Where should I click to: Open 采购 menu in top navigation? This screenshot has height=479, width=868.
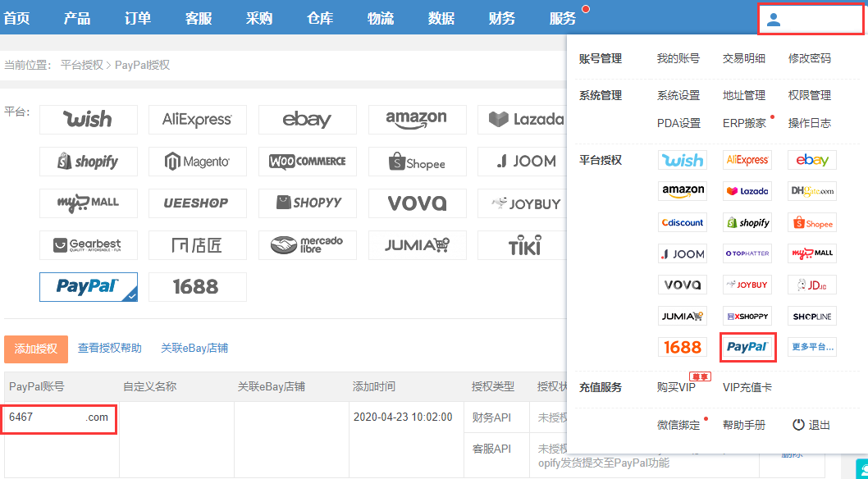(259, 18)
